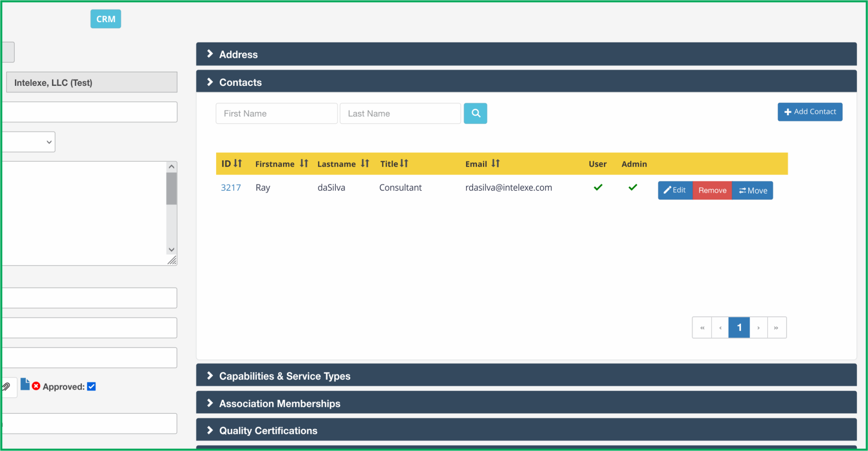Sort by Title using sort arrows

404,163
